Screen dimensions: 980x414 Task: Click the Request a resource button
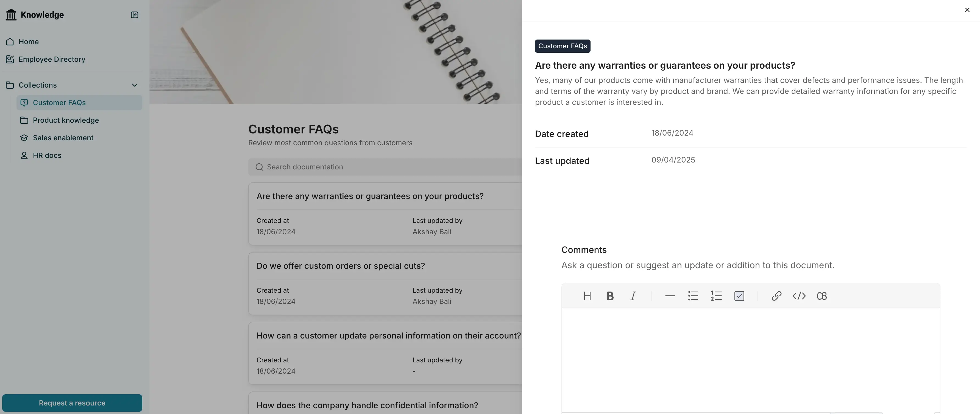(72, 402)
